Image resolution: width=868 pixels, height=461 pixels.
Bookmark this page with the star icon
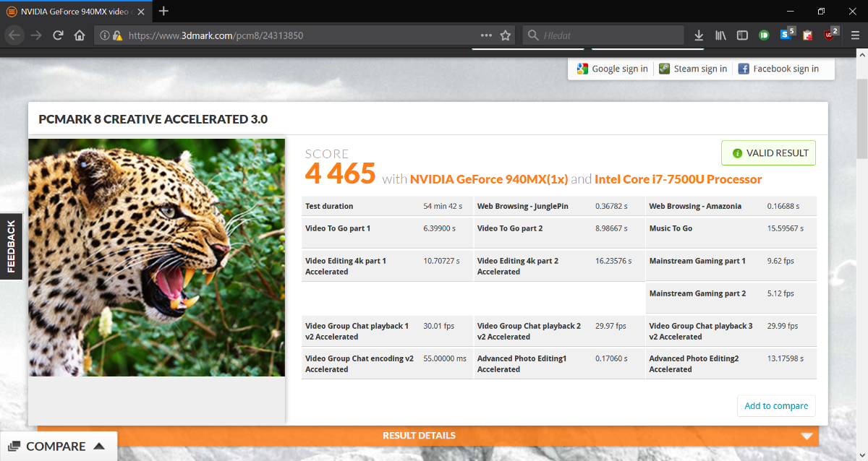(506, 35)
